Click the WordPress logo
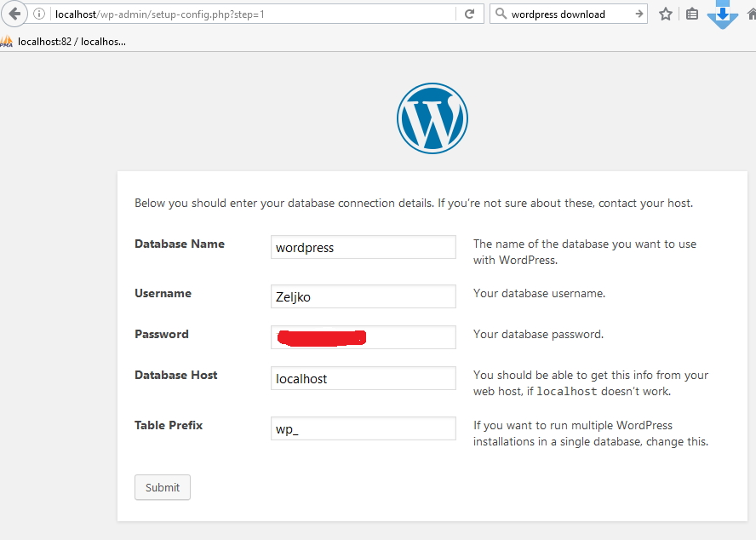The width and height of the screenshot is (756, 540). click(432, 118)
